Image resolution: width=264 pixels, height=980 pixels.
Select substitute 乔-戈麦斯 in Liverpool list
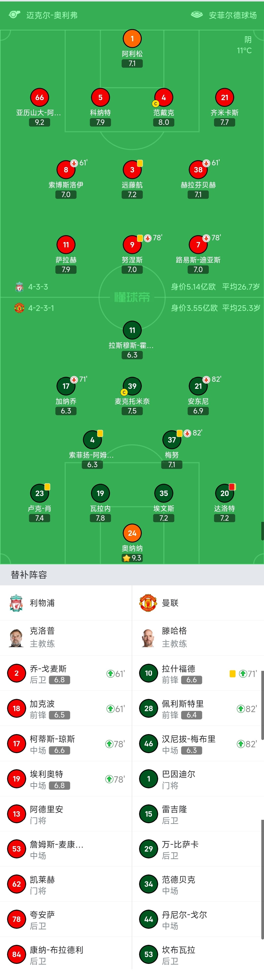coord(66,673)
